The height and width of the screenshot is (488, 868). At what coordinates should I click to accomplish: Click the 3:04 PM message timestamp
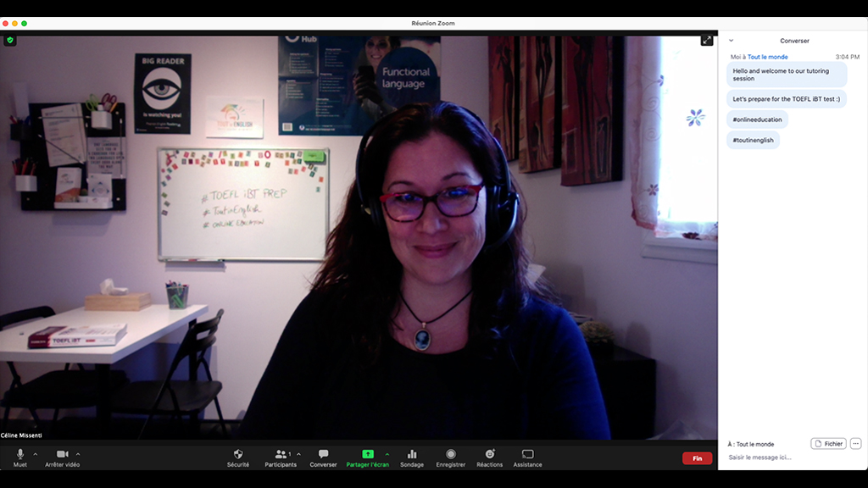[848, 57]
